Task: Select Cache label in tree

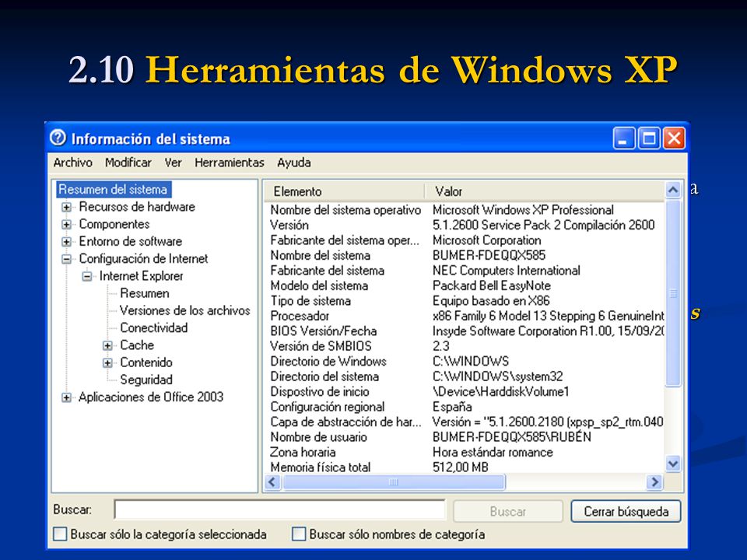Action: [137, 345]
